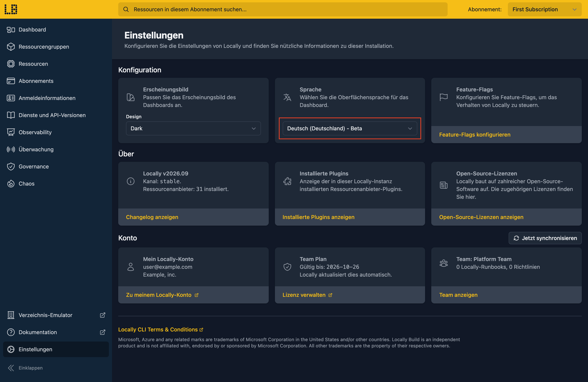The image size is (588, 382).
Task: Open external link icon beside Verzeichnis-Emulator
Action: pyautogui.click(x=102, y=315)
